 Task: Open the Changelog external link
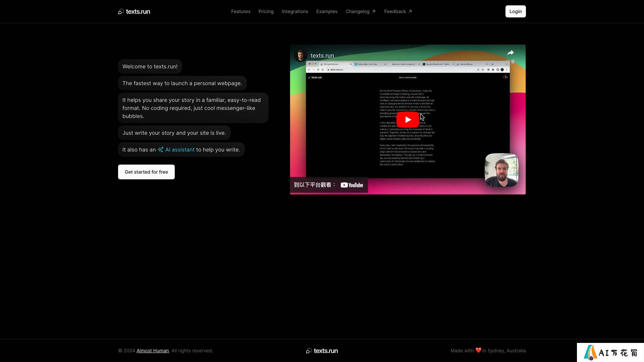pos(361,11)
